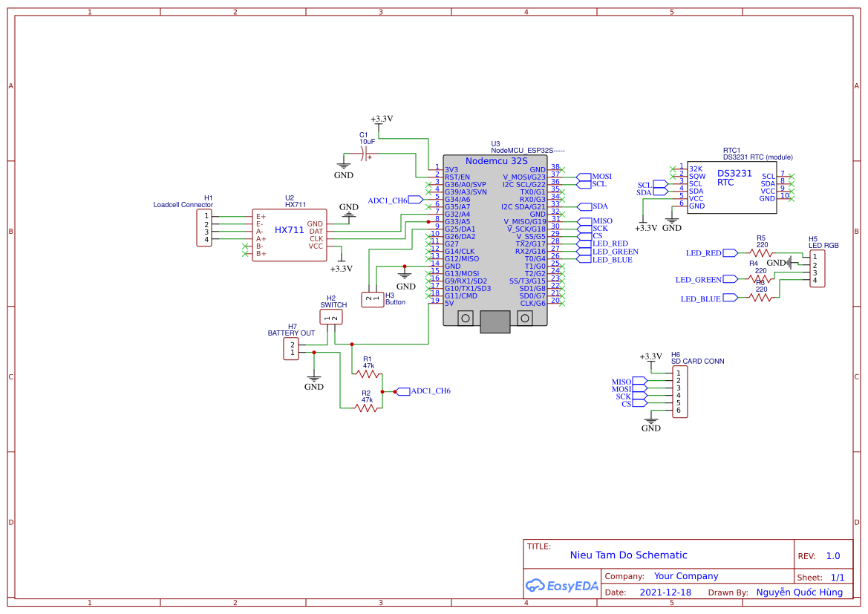Click the 'SS/T3/G15' pin label

[527, 281]
